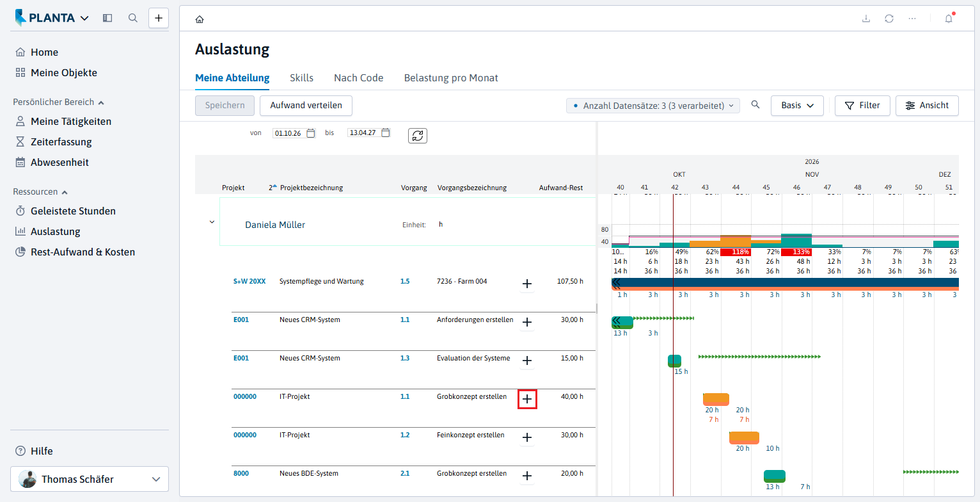Open the Belastung pro Monat tab
This screenshot has width=980, height=502.
pos(451,78)
